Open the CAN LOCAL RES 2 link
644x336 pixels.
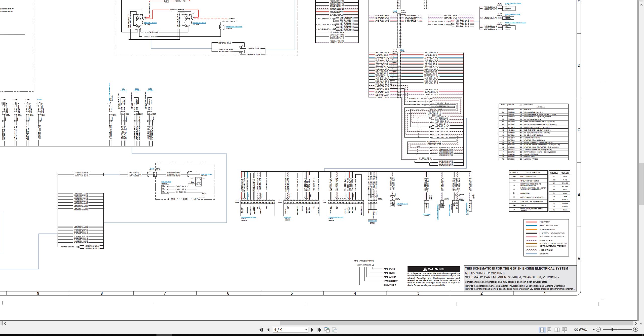(402, 204)
